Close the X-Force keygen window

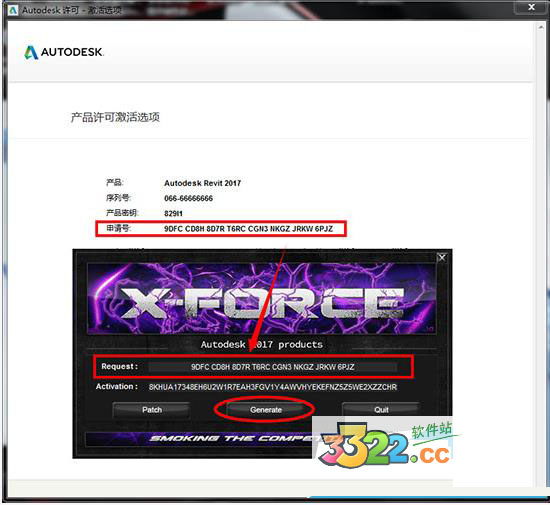(442, 258)
